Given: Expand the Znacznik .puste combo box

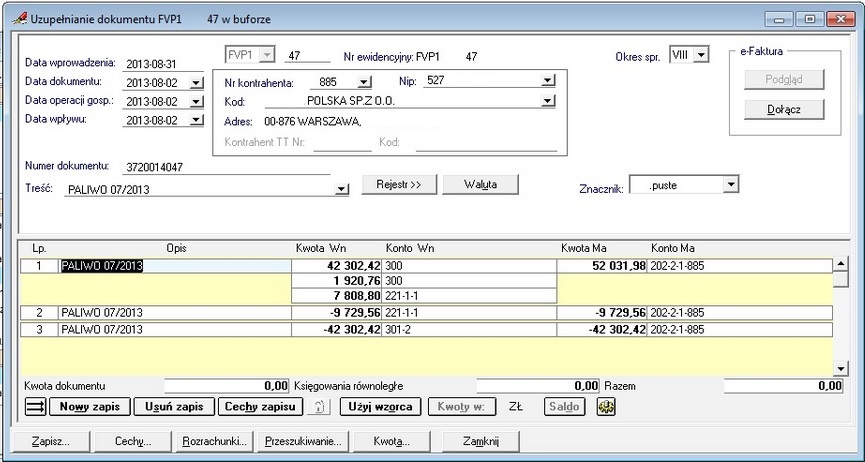Looking at the screenshot, I should click(x=730, y=185).
